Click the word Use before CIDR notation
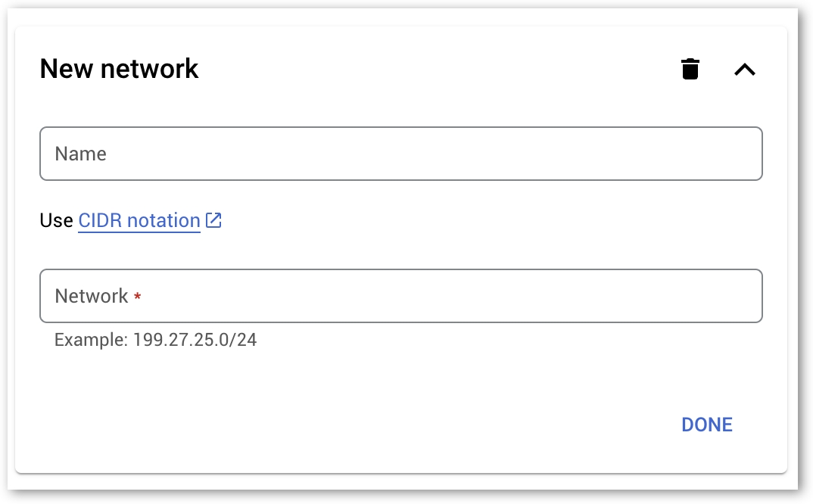The image size is (813, 504). 56,221
